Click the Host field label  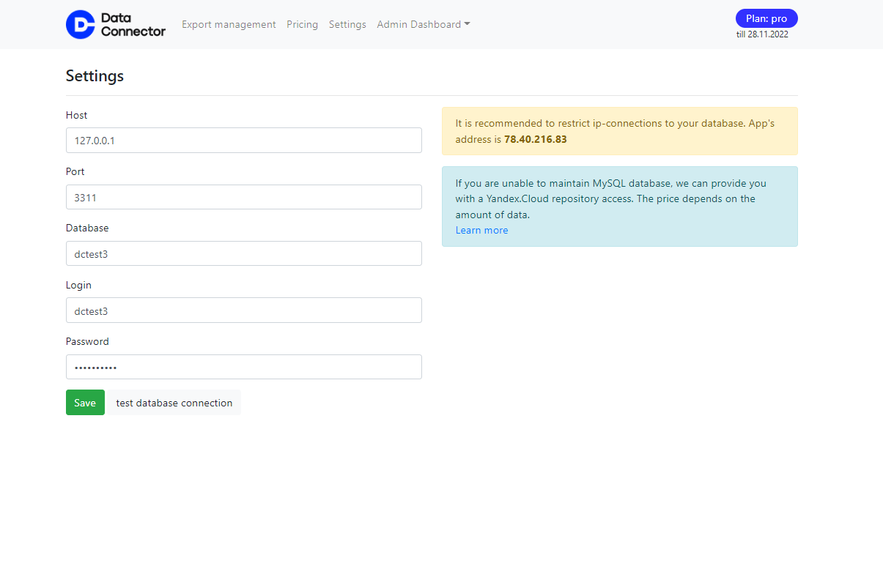(x=76, y=115)
